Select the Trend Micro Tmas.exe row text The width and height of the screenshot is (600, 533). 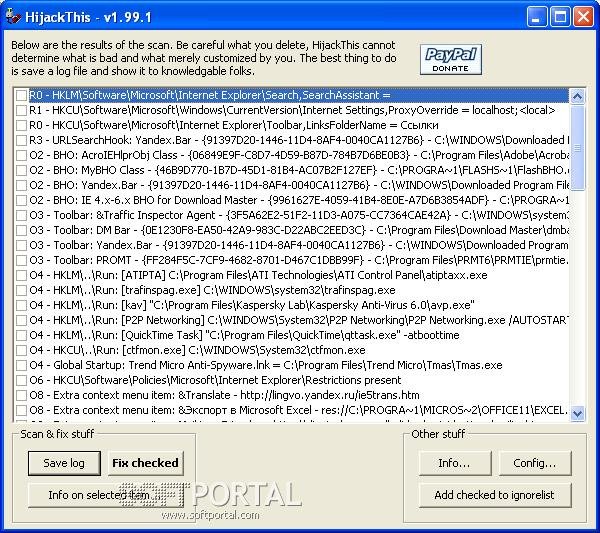click(266, 365)
